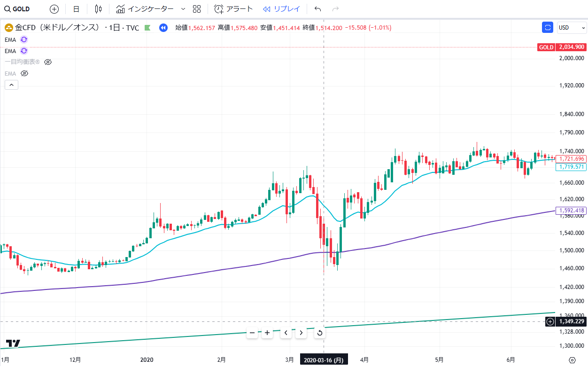Image resolution: width=588 pixels, height=367 pixels.
Task: Expand the chevron next to インジケーター
Action: point(183,9)
